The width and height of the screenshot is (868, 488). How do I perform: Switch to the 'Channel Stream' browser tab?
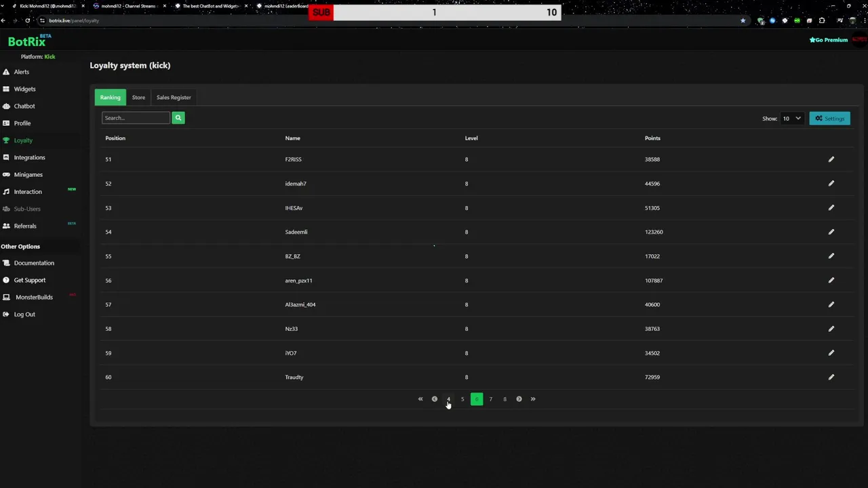click(127, 6)
